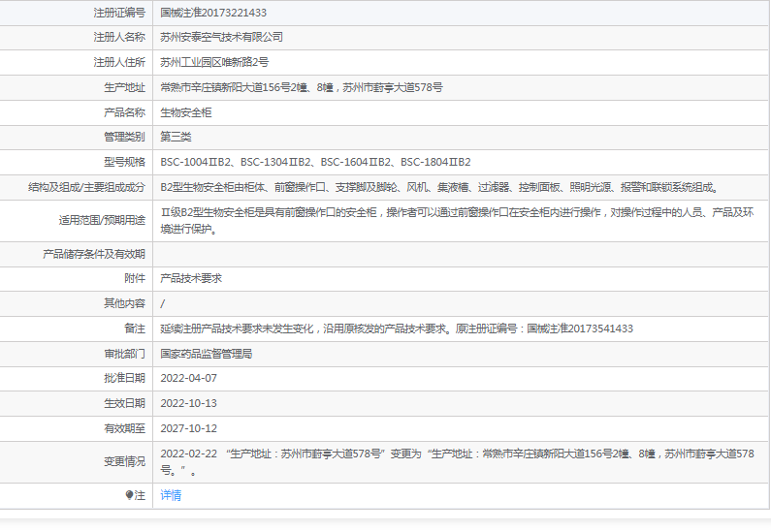Select product name 生物安全柜

coord(186,112)
